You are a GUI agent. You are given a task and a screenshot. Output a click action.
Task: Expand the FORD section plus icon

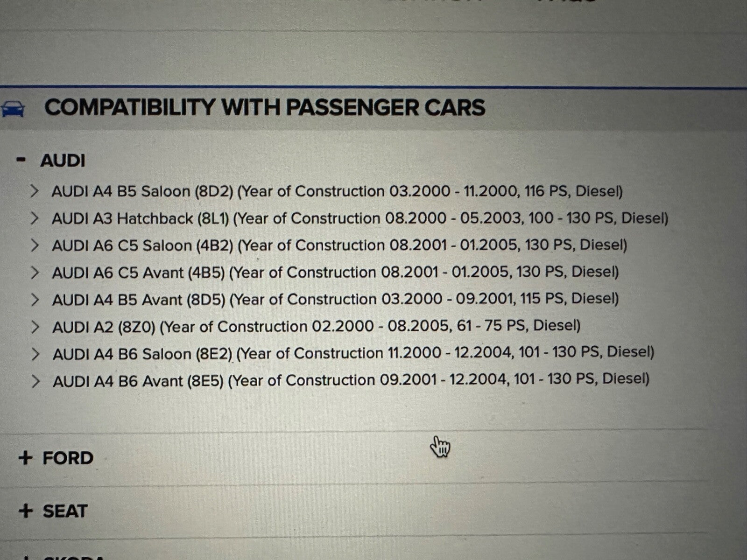pos(25,458)
